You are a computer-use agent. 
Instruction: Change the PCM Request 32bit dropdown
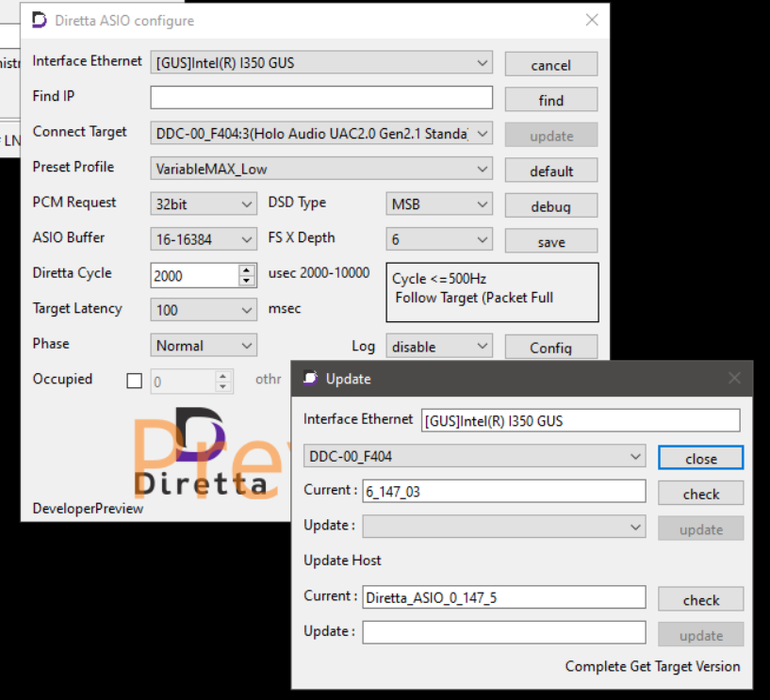tap(204, 204)
